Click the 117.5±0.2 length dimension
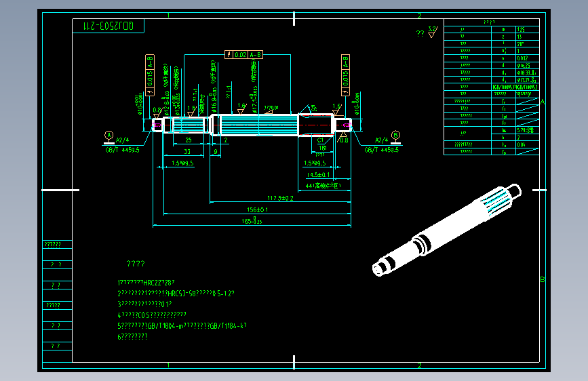 (280, 198)
